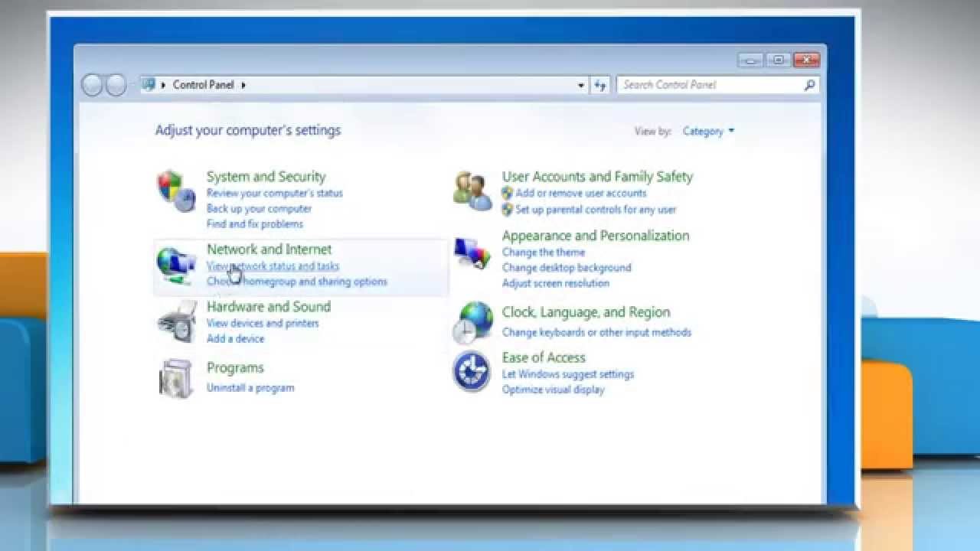
Task: Click Back up your computer
Action: [x=259, y=208]
